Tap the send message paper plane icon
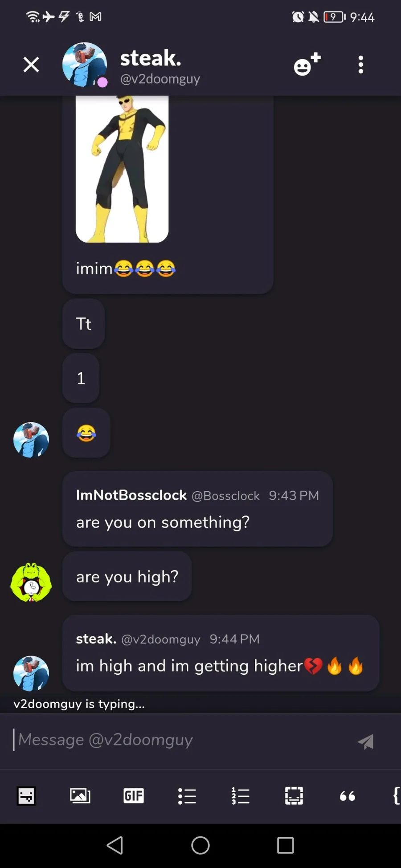Screen dimensions: 401x868 click(x=366, y=742)
